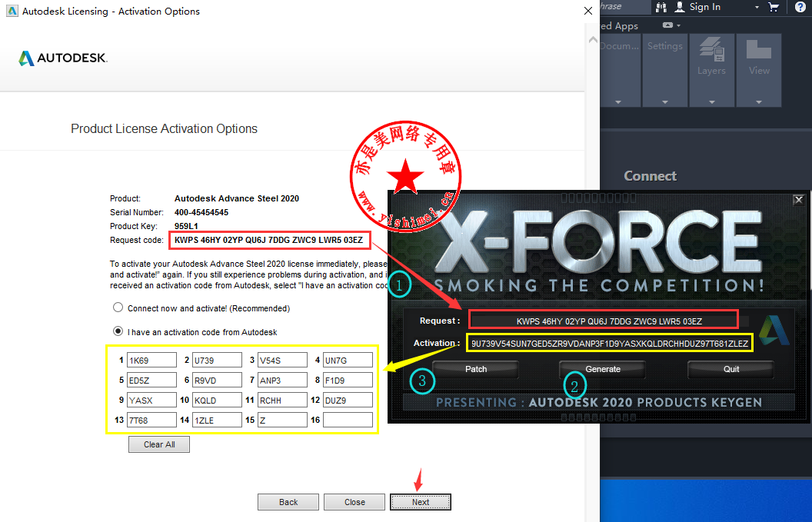Click the Autodesk Licensing title bar icon
The width and height of the screenshot is (812, 522).
point(12,11)
